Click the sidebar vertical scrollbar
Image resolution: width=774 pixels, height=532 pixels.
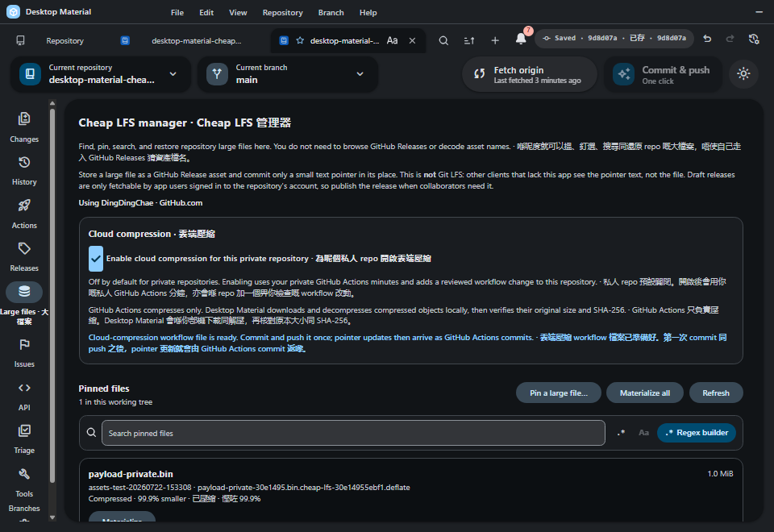click(52, 296)
